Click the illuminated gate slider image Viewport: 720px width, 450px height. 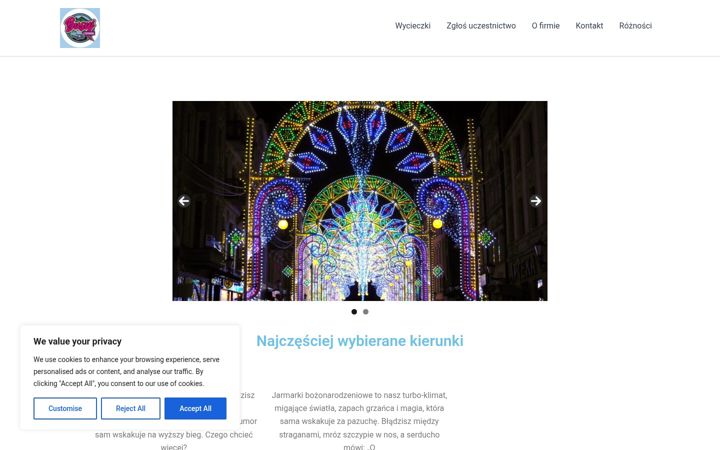coord(360,201)
